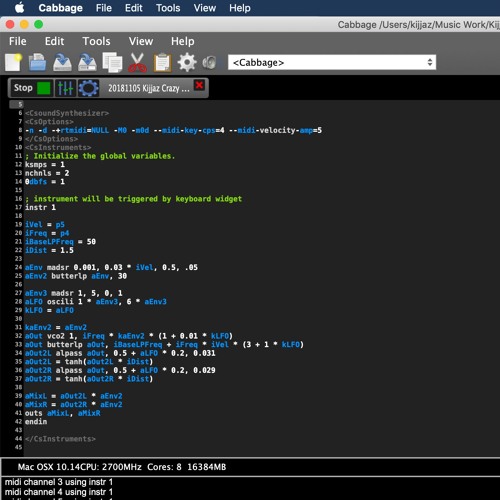Click the line '0dbfs = 1'

(x=45, y=182)
